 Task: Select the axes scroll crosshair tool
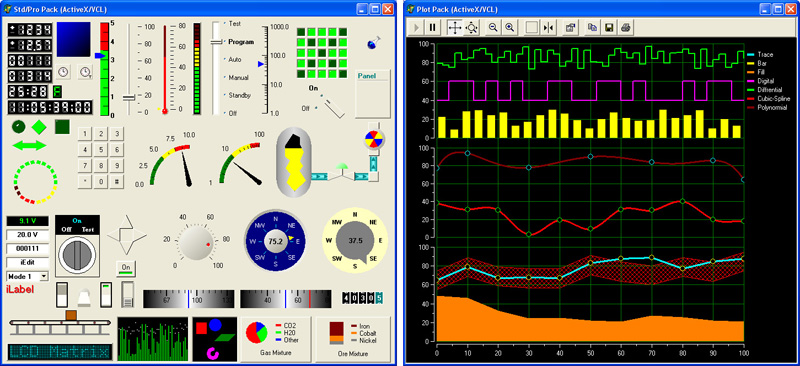pyautogui.click(x=454, y=28)
